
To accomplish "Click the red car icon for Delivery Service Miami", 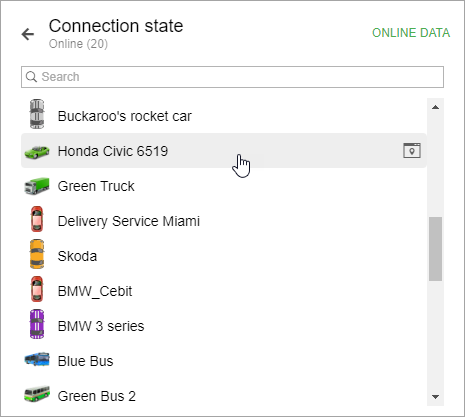I will tap(37, 219).
